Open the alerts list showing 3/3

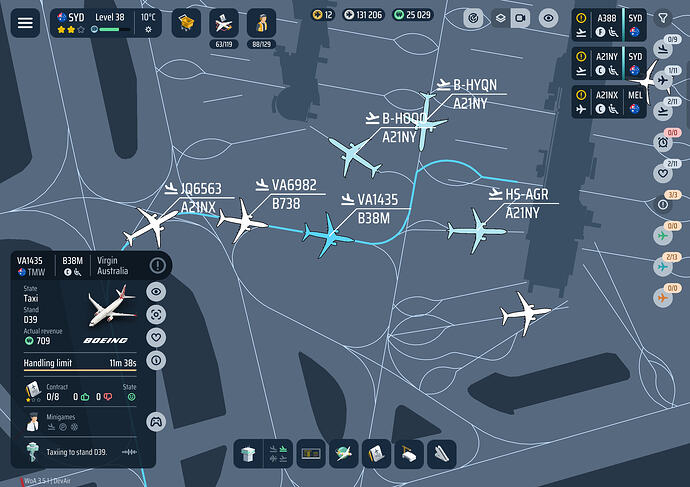coord(663,205)
